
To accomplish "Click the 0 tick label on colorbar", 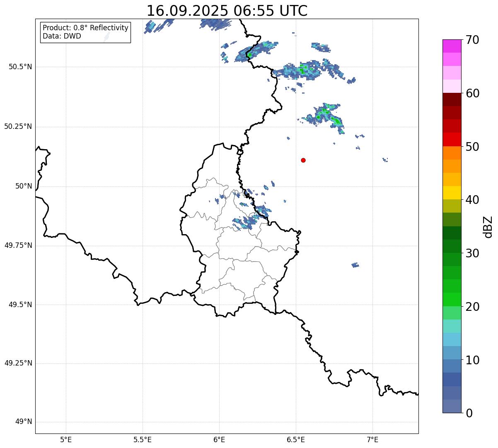I will tap(469, 413).
